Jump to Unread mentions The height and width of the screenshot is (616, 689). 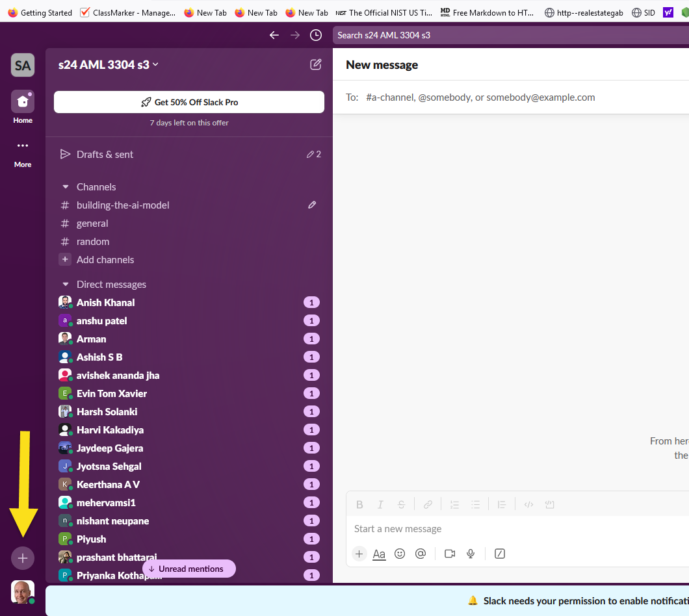pyautogui.click(x=189, y=569)
